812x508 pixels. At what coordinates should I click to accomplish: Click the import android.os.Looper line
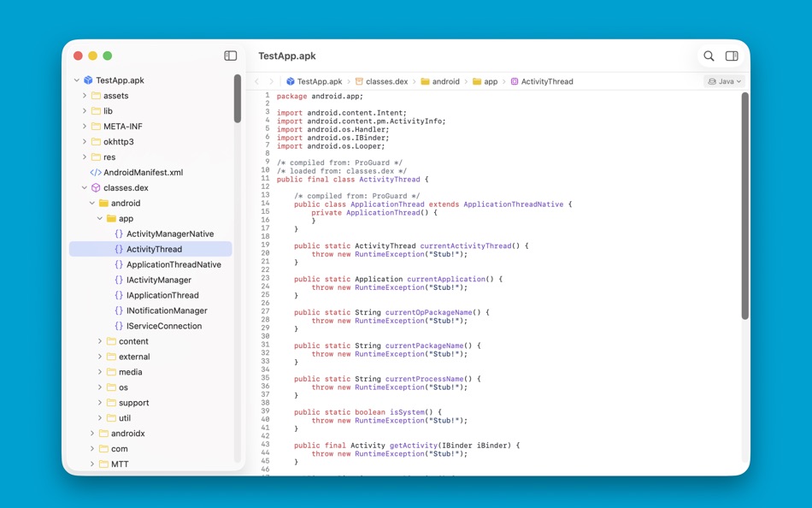(x=331, y=146)
